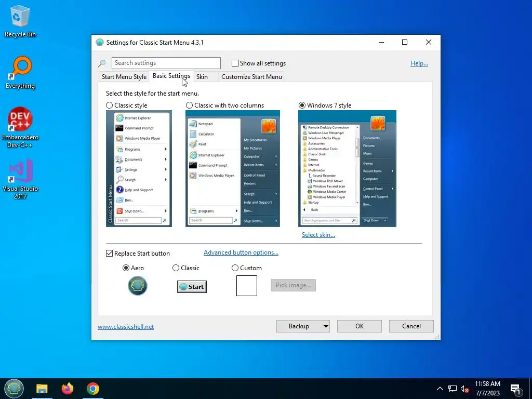Select the Classic style radio button
532x399 pixels.
[109, 105]
